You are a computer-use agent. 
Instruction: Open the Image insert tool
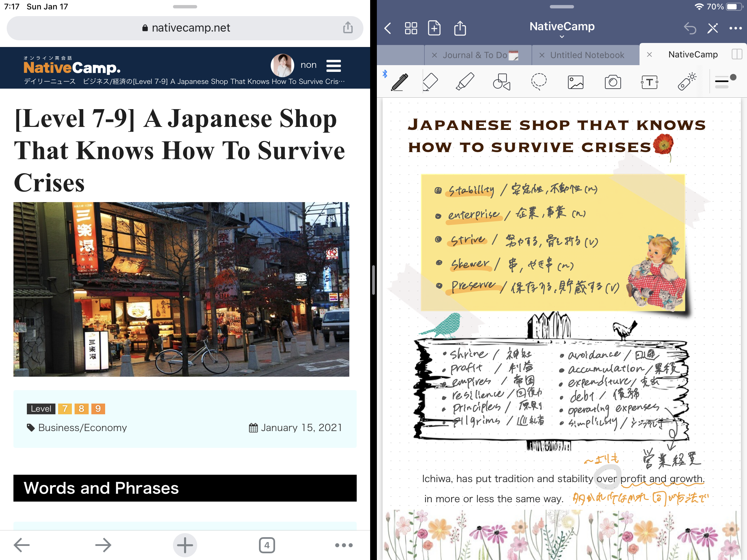[575, 82]
